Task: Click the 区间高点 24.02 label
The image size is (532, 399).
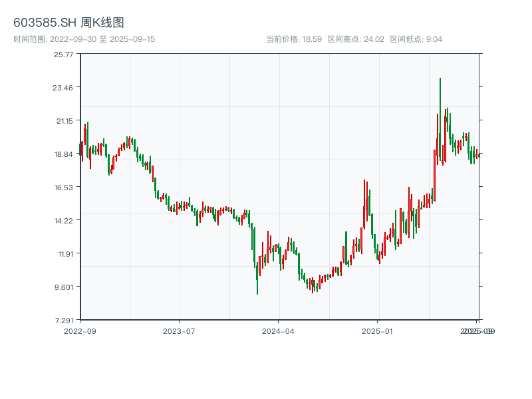Action: [x=356, y=39]
